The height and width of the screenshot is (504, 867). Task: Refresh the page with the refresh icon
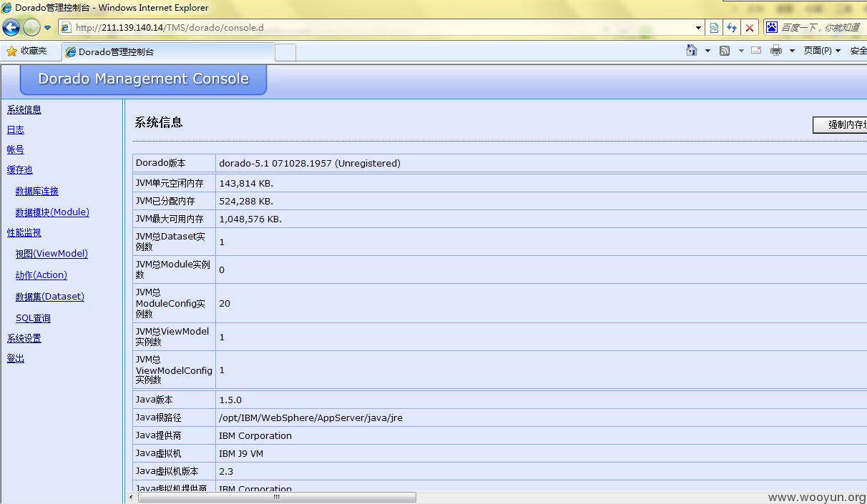[732, 28]
